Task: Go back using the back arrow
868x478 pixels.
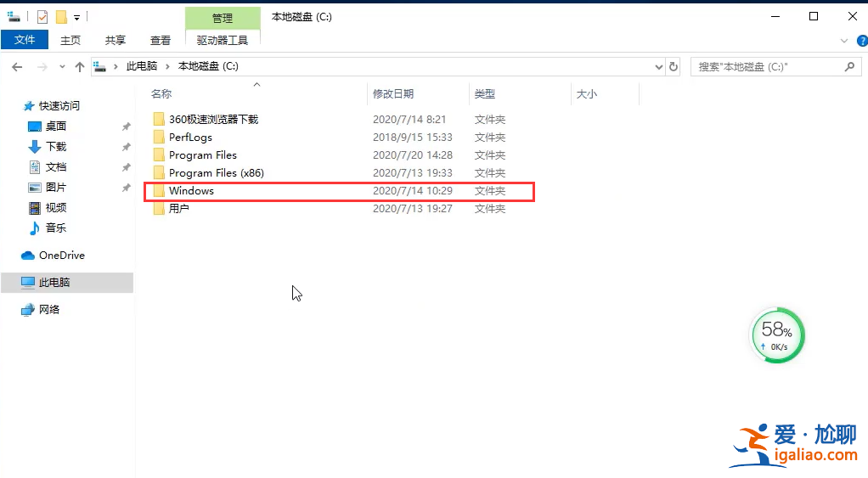Action: pyautogui.click(x=17, y=67)
